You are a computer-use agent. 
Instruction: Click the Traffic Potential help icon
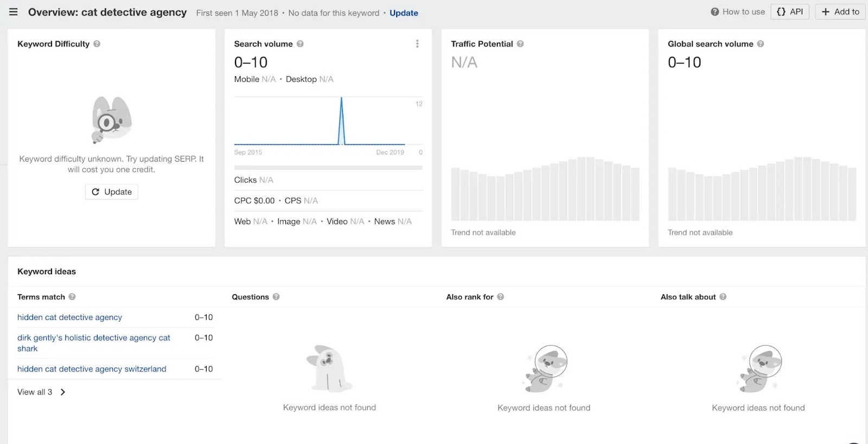coord(520,44)
